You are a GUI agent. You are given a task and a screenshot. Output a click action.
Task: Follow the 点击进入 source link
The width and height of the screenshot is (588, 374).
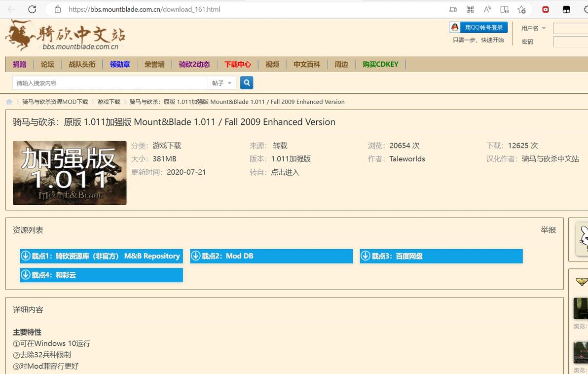coord(285,172)
